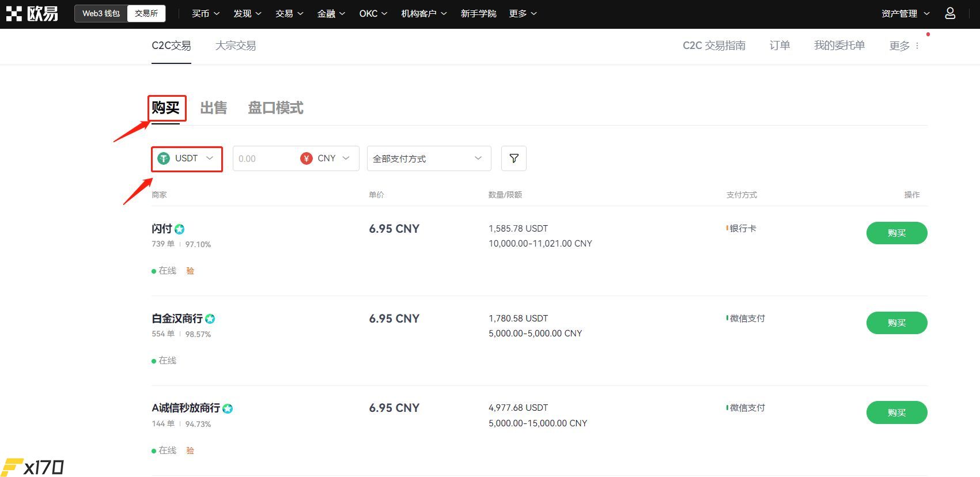Switch to the 购买 tab

(166, 108)
